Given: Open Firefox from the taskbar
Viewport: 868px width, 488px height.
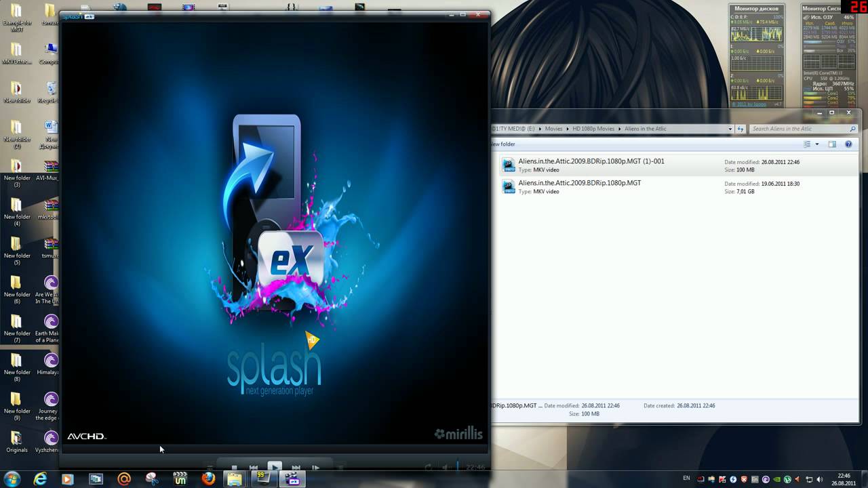Looking at the screenshot, I should coord(208,479).
